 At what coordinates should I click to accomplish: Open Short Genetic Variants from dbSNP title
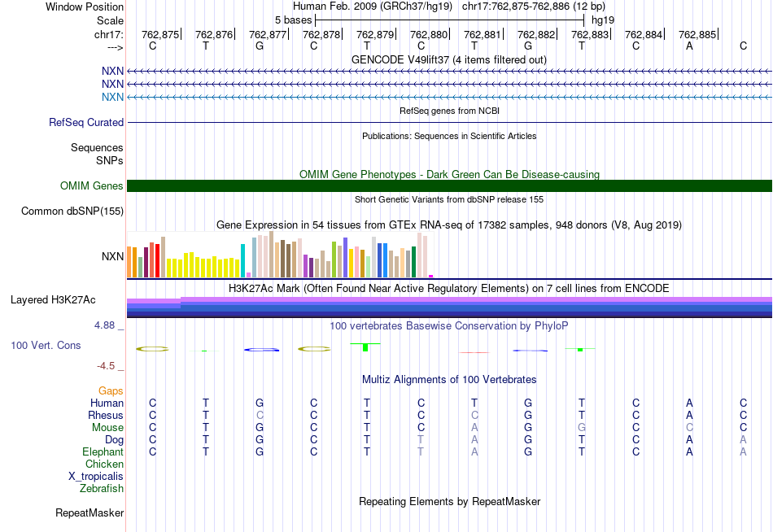coord(449,199)
